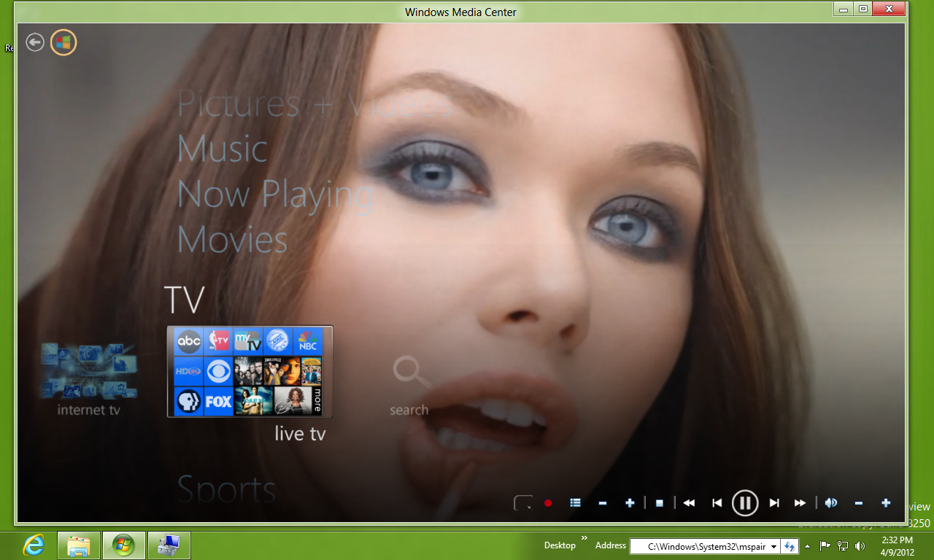
Task: Open the network status tray icon
Action: [843, 545]
